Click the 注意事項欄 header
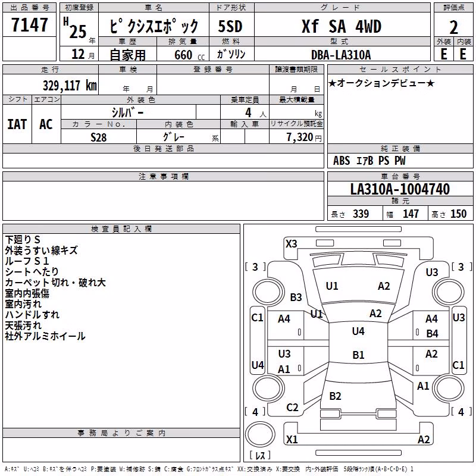Viewport: 476px width, 476px height. coord(163,176)
